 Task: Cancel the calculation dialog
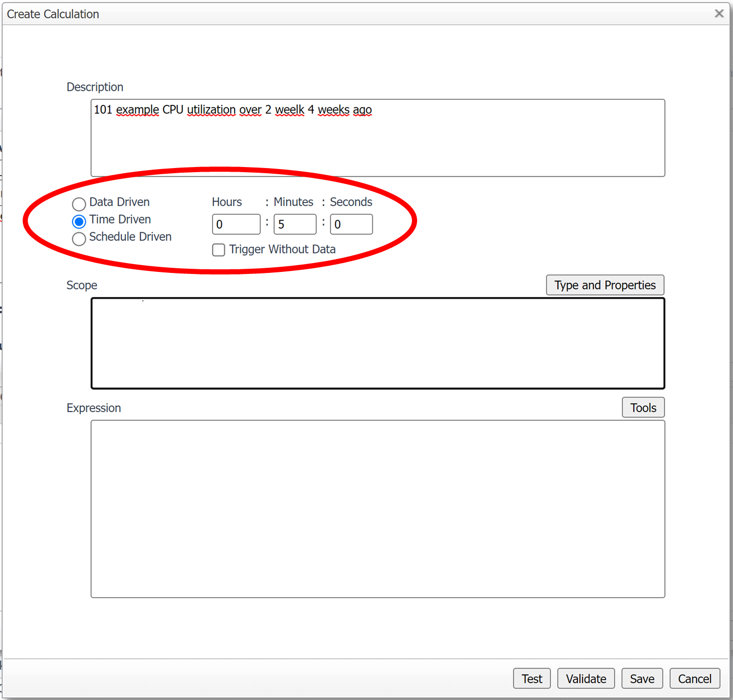point(694,678)
